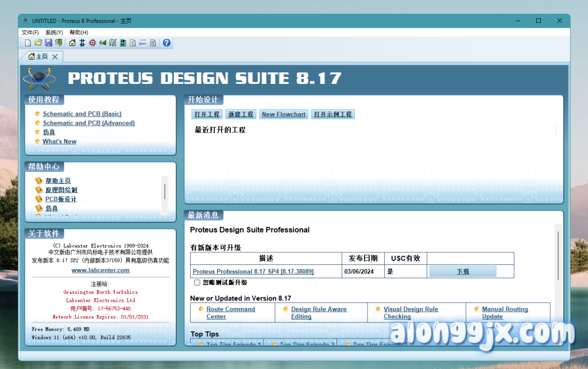
Task: Open the Design Explorer toolbar icon
Action: coord(123,43)
